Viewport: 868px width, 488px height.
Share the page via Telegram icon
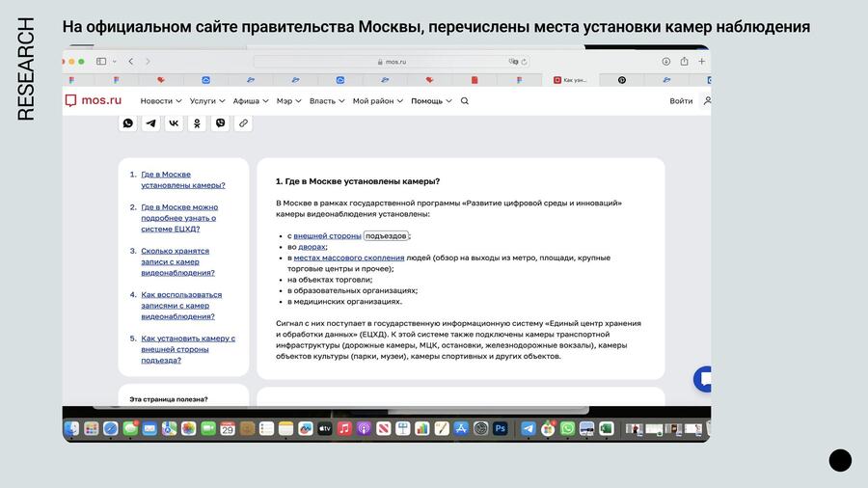click(x=150, y=122)
